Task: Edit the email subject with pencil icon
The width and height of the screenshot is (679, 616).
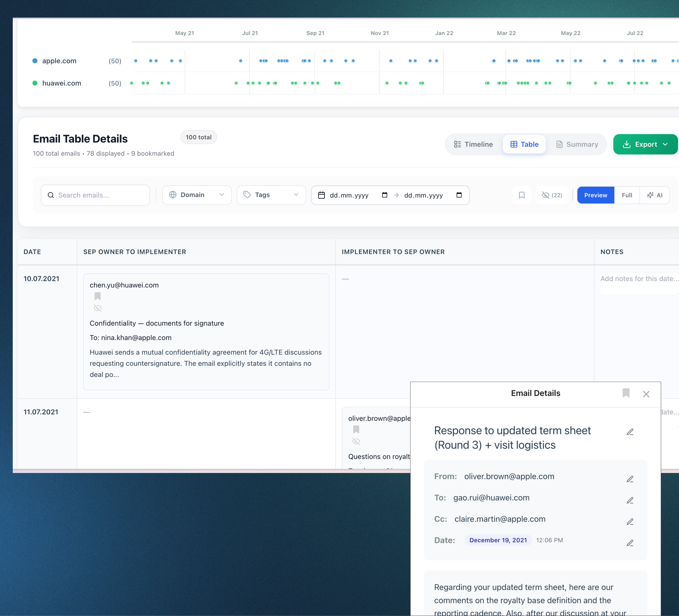Action: 630,432
